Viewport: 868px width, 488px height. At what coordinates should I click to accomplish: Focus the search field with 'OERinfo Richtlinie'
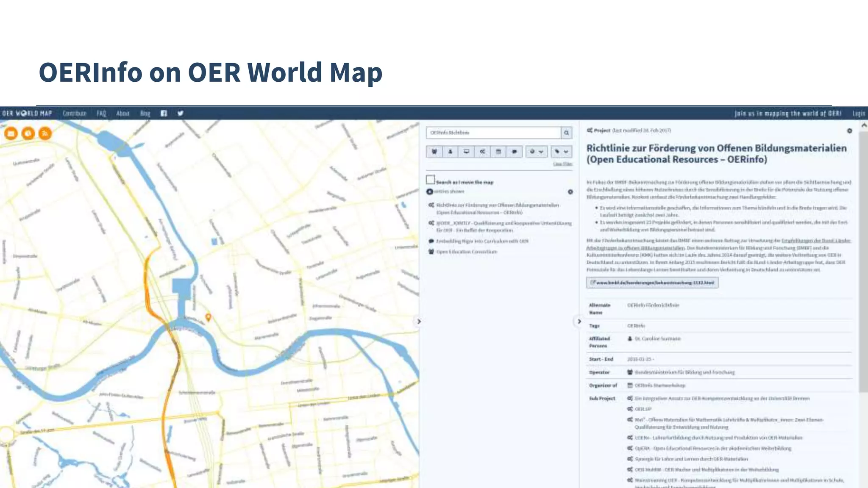click(494, 133)
